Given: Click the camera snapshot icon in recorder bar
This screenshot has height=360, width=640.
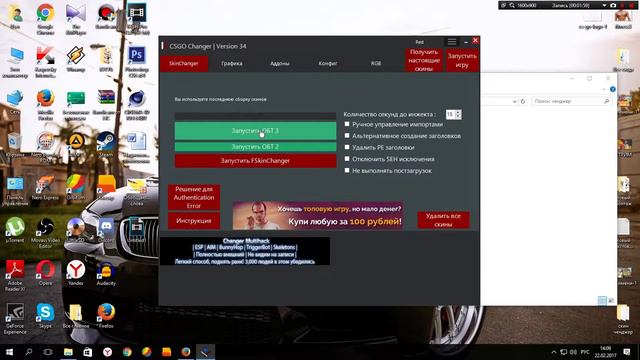Looking at the screenshot, I should point(613,5).
